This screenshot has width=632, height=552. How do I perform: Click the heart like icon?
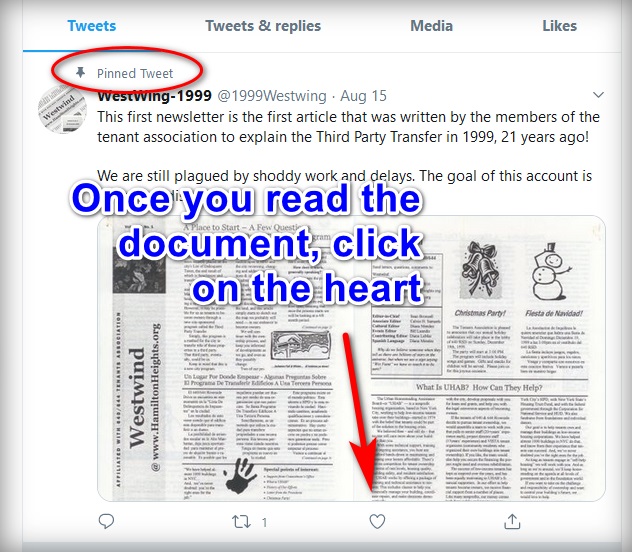tap(377, 522)
